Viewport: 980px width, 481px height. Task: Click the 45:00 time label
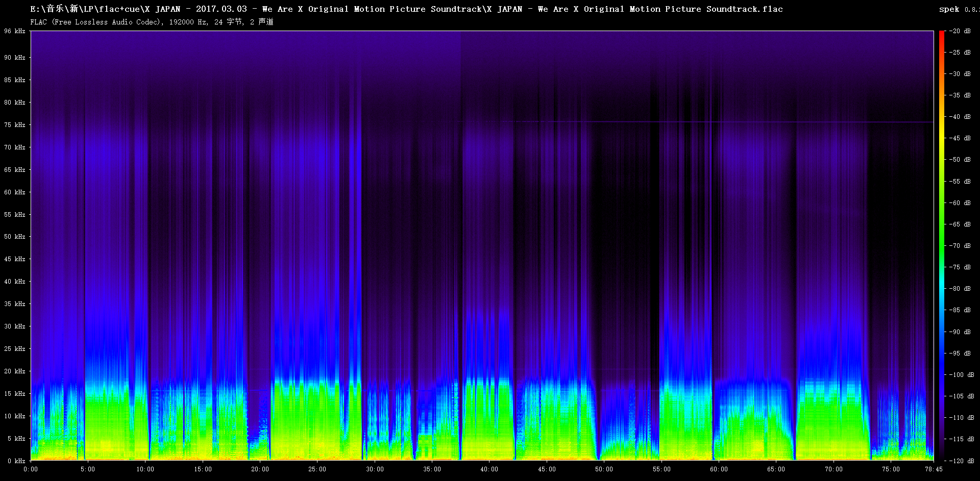click(547, 469)
